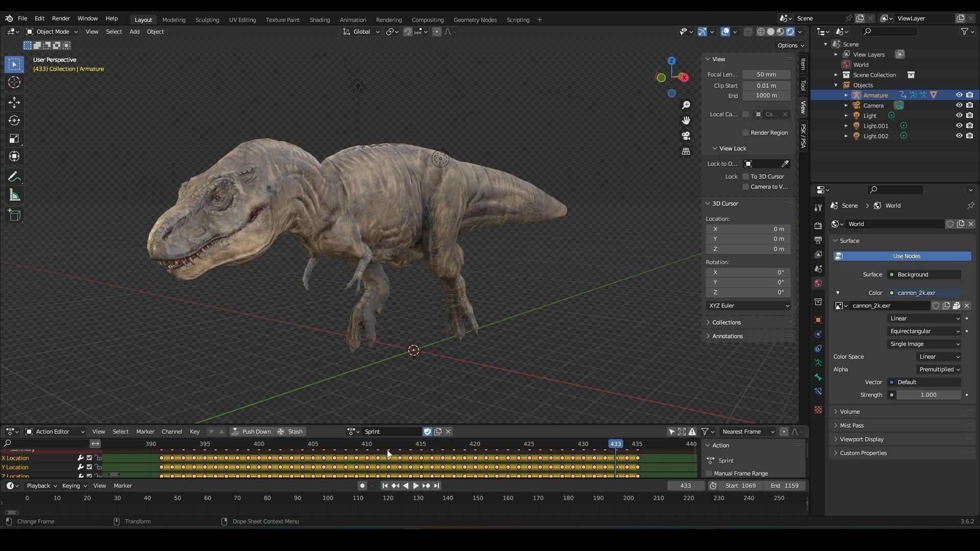Open the Equirectangular projection dropdown
980x551 pixels.
point(924,331)
